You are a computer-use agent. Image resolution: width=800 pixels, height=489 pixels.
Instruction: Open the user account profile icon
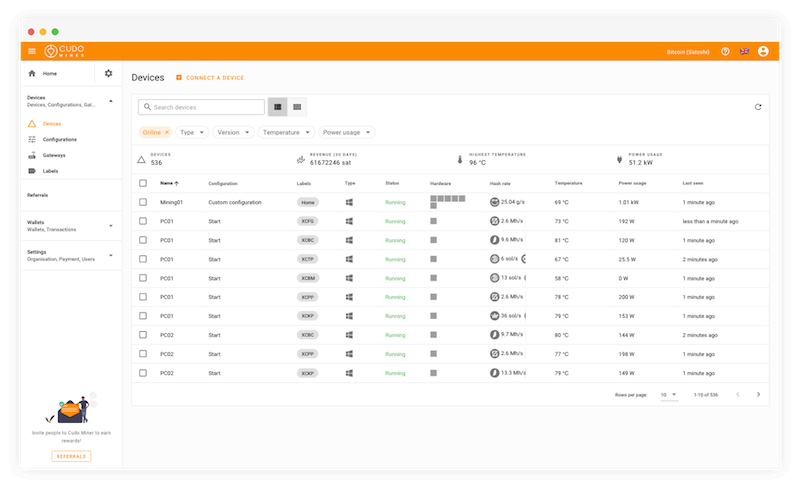coord(764,51)
